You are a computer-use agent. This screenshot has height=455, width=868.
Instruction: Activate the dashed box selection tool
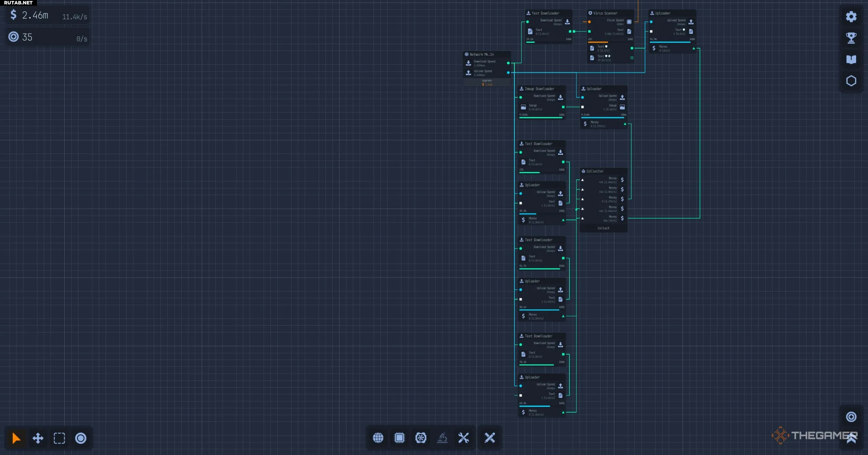[59, 438]
